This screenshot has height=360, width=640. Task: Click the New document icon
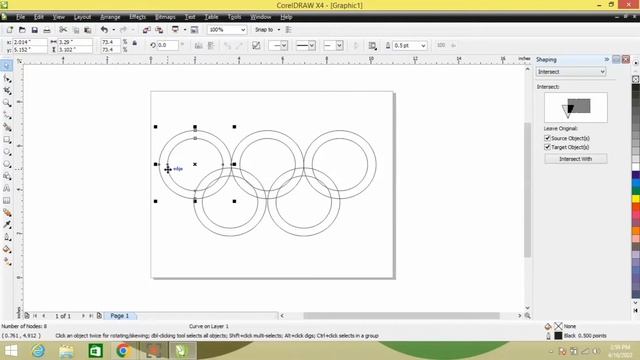coord(10,30)
